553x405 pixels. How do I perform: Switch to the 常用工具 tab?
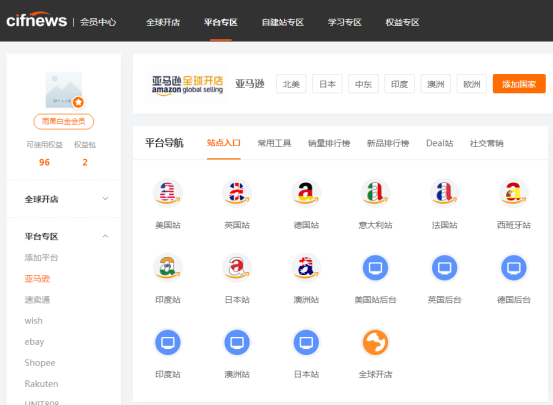[274, 143]
